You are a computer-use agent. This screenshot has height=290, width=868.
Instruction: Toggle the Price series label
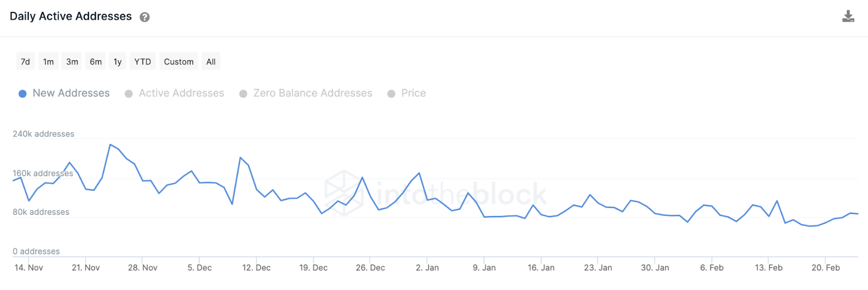[x=413, y=93]
